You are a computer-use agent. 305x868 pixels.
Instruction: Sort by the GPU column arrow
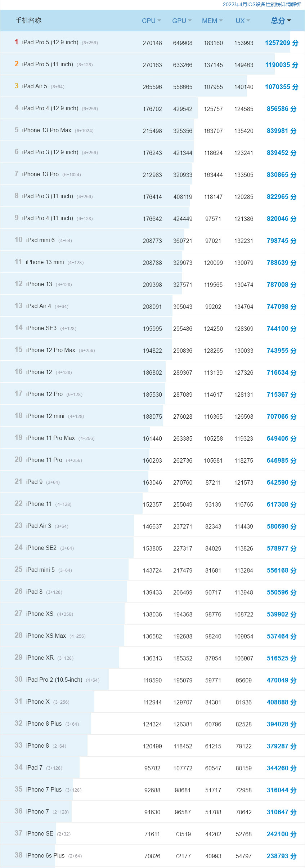pos(190,21)
